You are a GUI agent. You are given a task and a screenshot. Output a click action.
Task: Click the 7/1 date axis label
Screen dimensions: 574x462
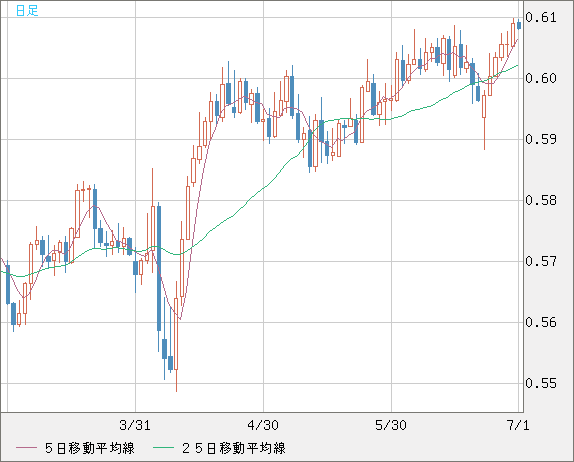click(x=518, y=425)
